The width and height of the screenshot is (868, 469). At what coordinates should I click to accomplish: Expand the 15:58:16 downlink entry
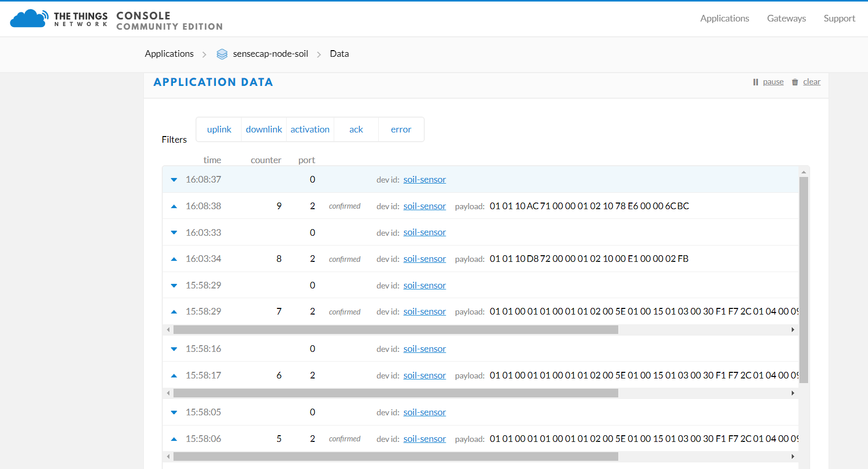click(x=174, y=349)
